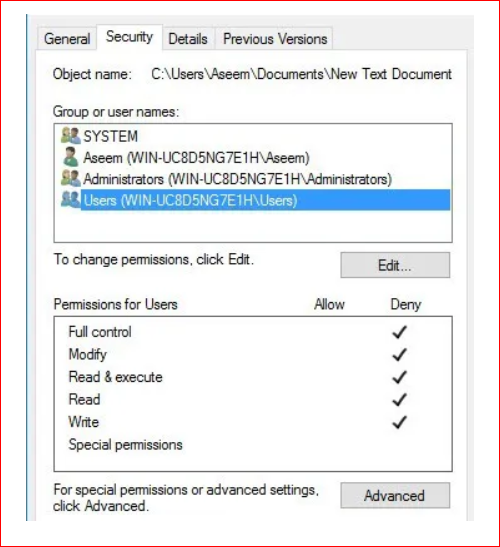Click the Write deny checkmark

click(400, 422)
